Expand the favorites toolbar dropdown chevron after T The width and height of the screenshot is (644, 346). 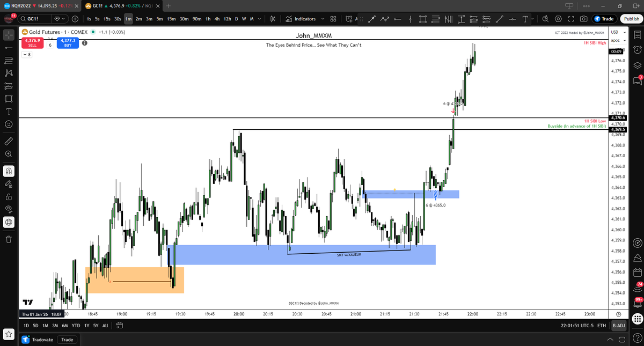pos(533,19)
